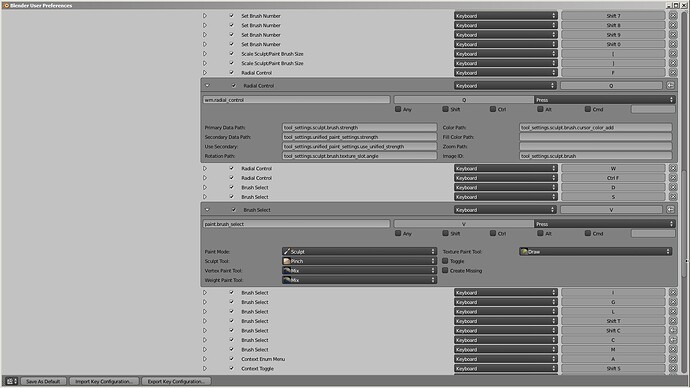
Task: Click the Blender logo in the title bar
Action: pos(6,5)
